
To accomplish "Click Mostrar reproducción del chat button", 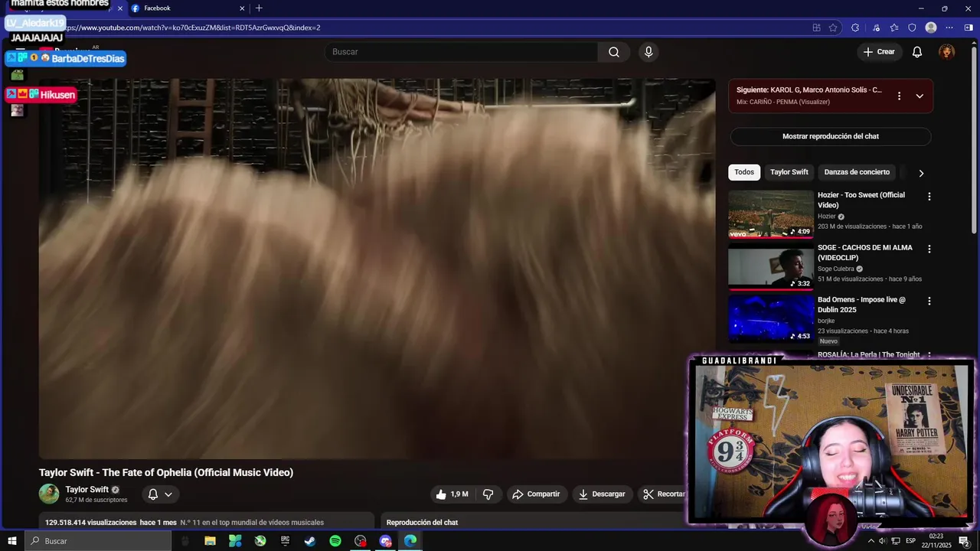I will click(831, 136).
